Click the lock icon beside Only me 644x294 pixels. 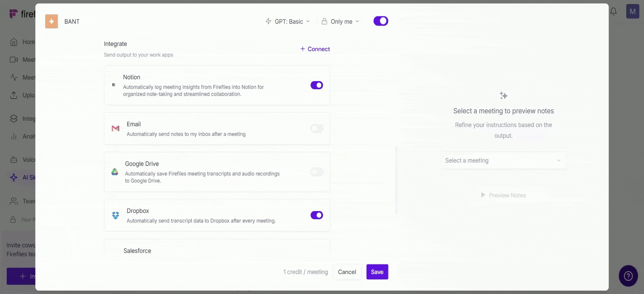tap(324, 21)
